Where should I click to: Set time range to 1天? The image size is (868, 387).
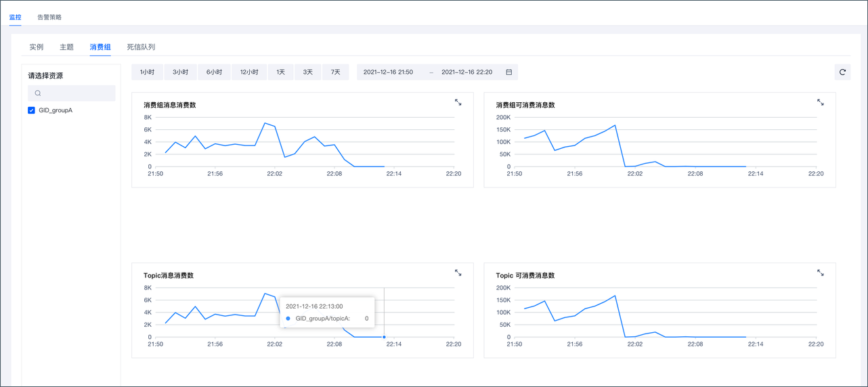click(281, 72)
